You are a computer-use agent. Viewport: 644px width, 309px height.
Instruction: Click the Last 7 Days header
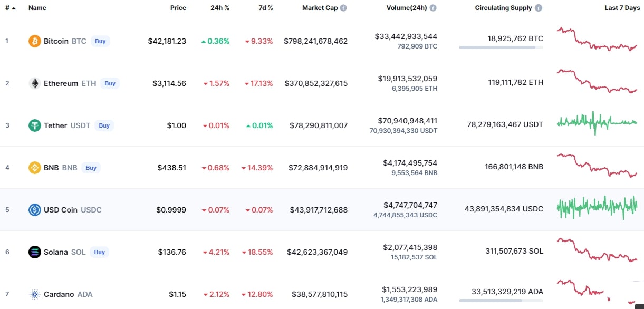(622, 8)
